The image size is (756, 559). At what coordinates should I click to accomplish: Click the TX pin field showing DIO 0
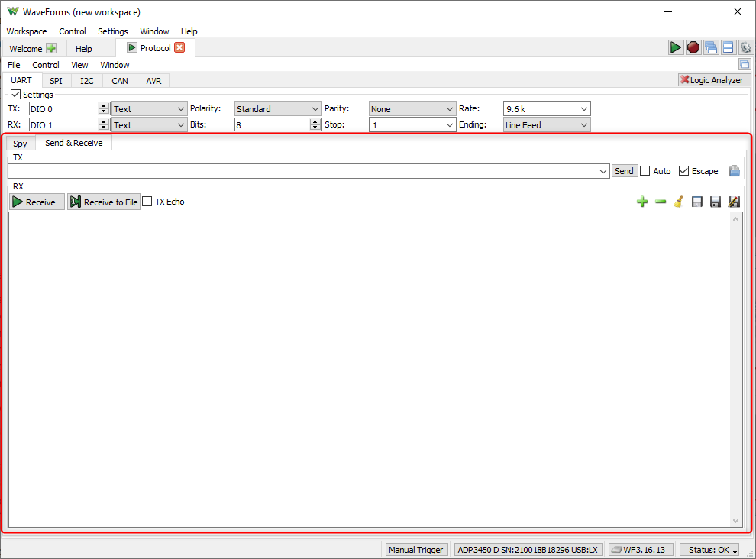pyautogui.click(x=69, y=109)
